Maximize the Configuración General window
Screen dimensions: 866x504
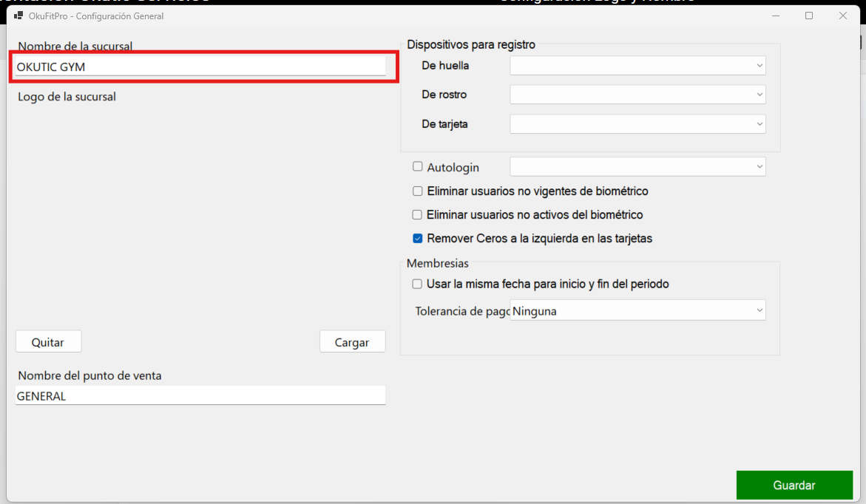(809, 16)
